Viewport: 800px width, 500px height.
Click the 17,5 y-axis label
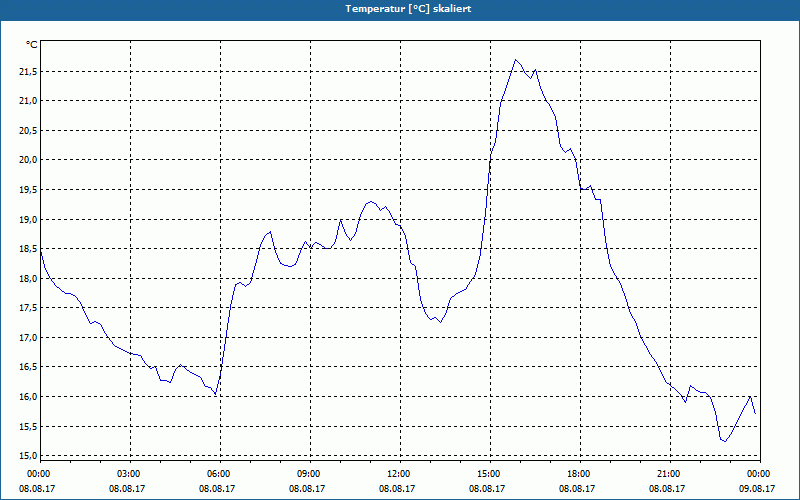pyautogui.click(x=28, y=308)
